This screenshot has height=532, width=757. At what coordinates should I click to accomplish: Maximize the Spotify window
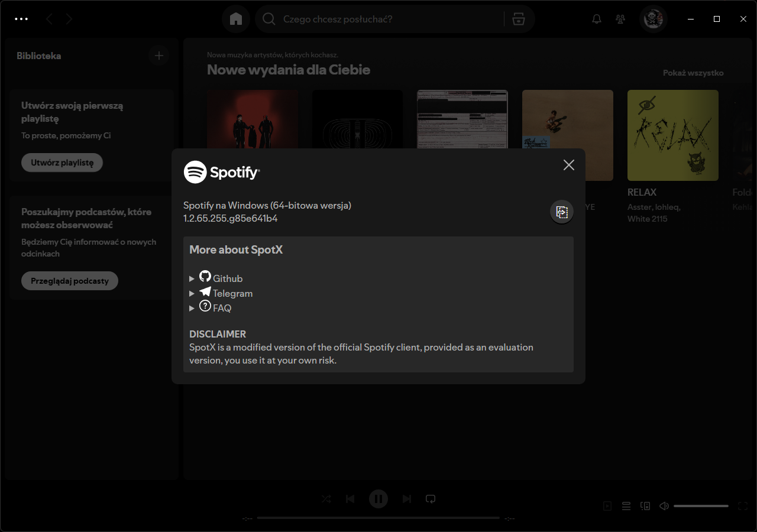click(x=717, y=19)
